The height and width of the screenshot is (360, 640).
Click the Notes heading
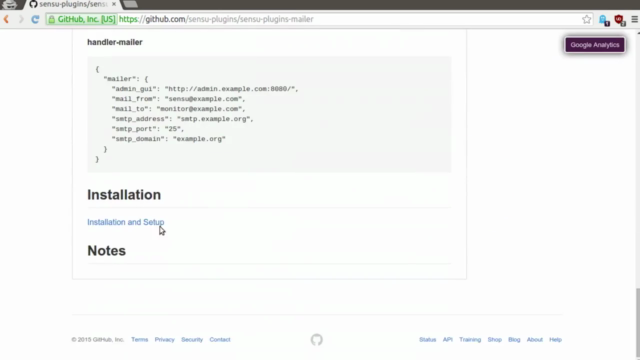click(x=107, y=251)
